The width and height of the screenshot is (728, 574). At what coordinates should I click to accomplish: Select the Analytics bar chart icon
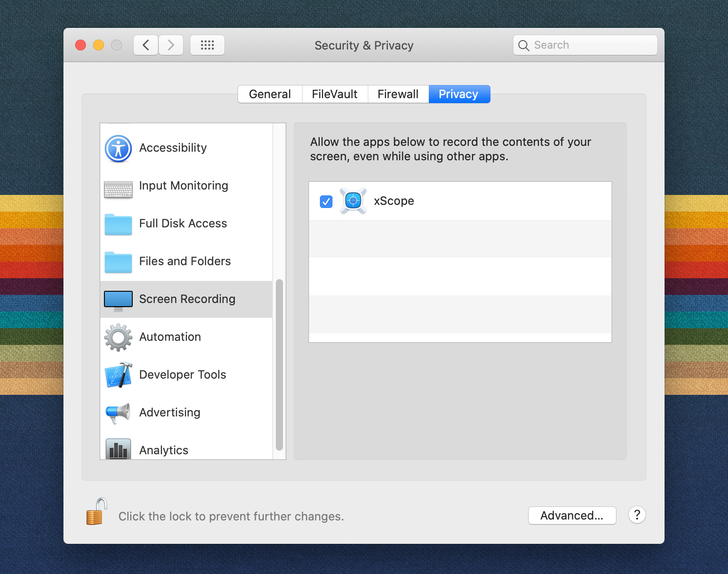coord(118,449)
